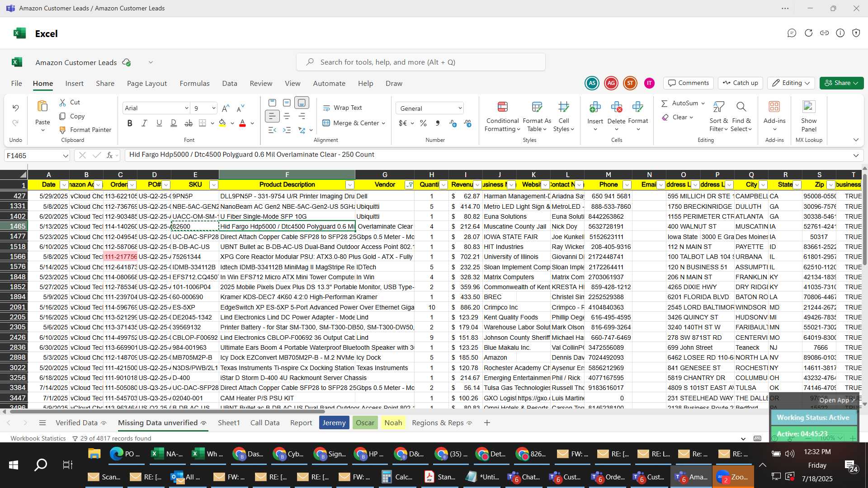Click the Increase Font Size icon
This screenshot has width=868, height=488.
226,108
